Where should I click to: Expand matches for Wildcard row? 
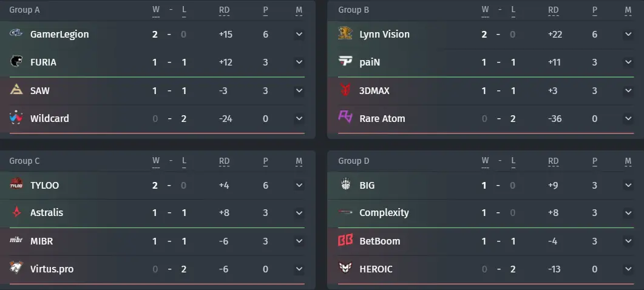tap(299, 118)
